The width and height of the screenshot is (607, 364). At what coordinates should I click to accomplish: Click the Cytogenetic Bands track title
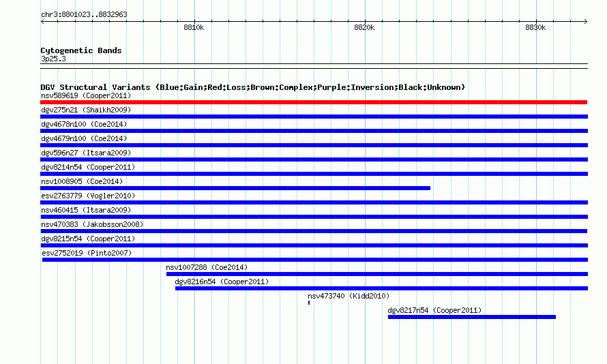(x=81, y=50)
